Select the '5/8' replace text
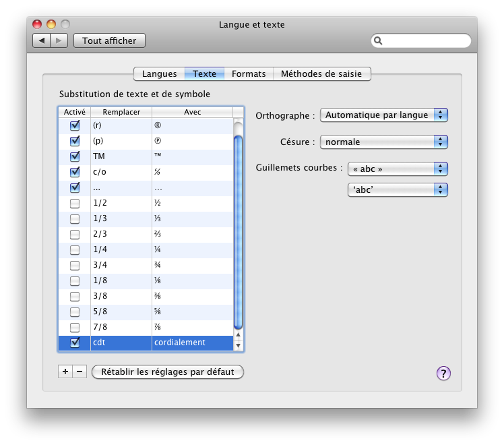The width and height of the screenshot is (504, 445). pyautogui.click(x=100, y=311)
